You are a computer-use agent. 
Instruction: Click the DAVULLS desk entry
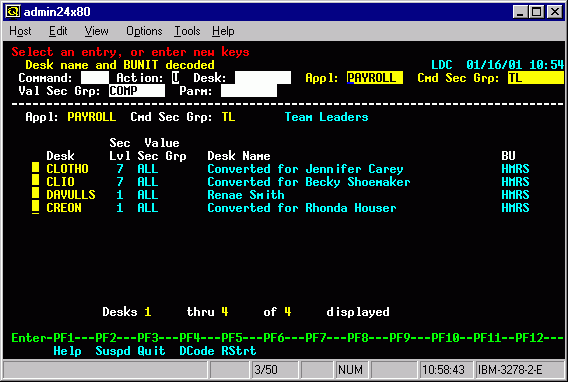(71, 195)
